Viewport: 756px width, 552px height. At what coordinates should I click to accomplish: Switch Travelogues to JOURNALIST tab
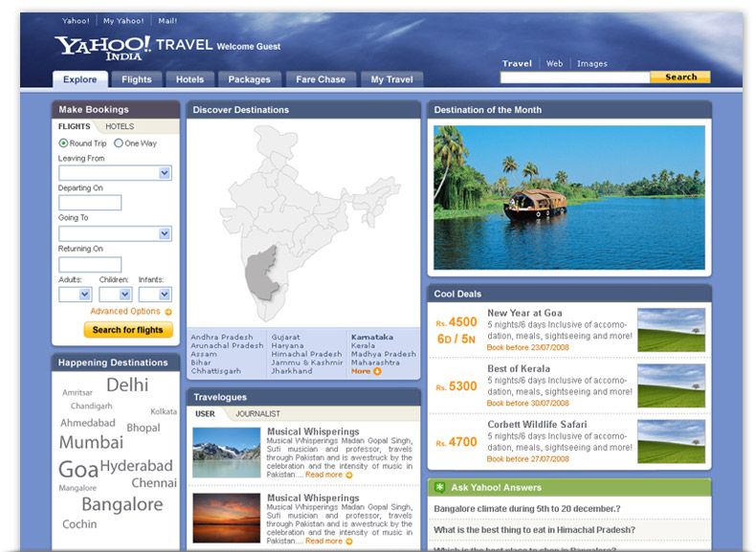click(258, 413)
